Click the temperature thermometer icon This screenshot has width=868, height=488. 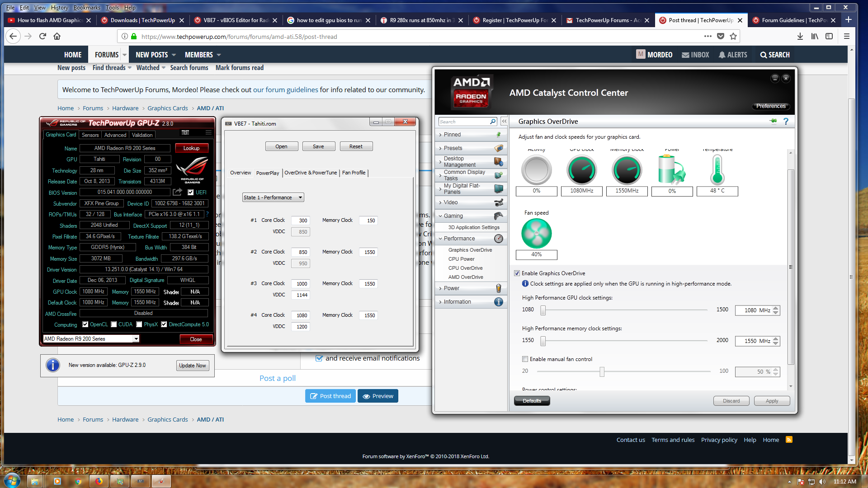(717, 170)
